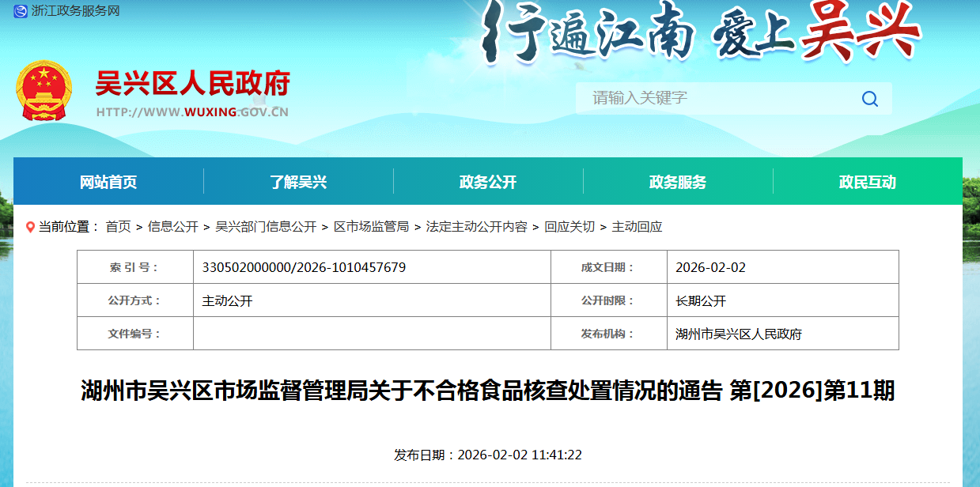Open the 了解吴兴 menu item
Image resolution: width=980 pixels, height=487 pixels.
click(298, 182)
